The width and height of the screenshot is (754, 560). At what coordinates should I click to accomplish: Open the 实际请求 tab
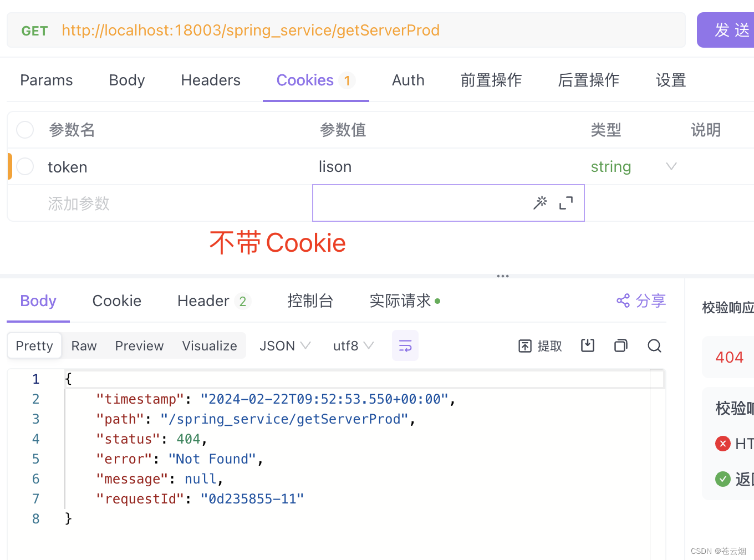click(x=405, y=301)
